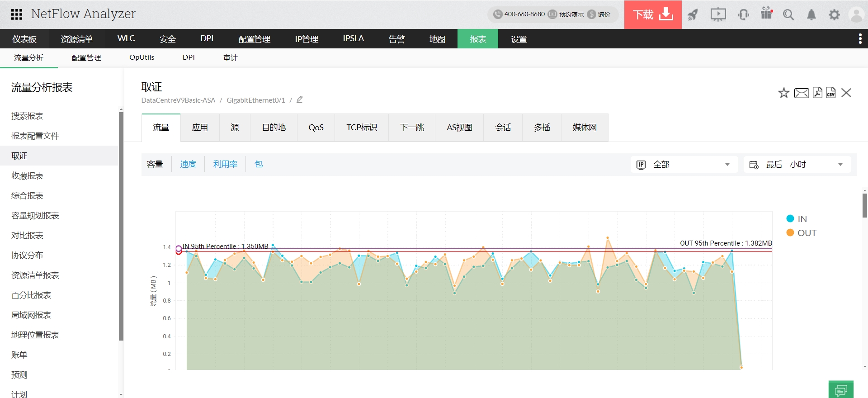Open 容量规划报表 in the sidebar

pos(35,216)
